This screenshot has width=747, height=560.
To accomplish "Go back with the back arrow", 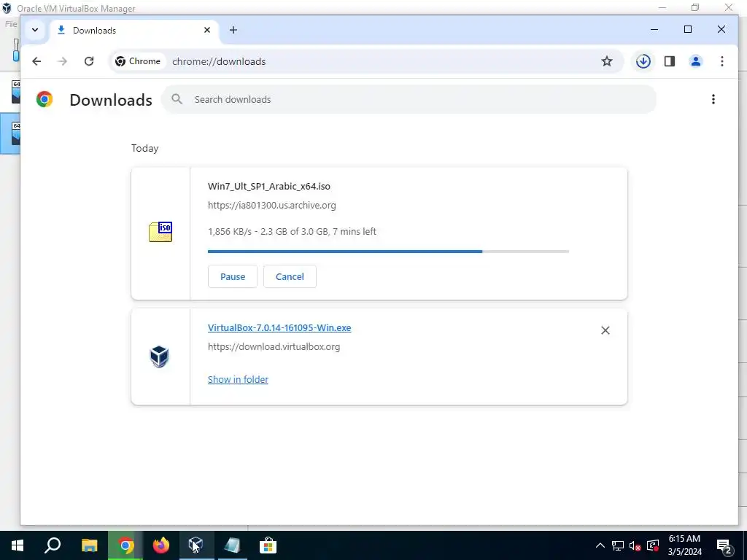I will (x=36, y=61).
